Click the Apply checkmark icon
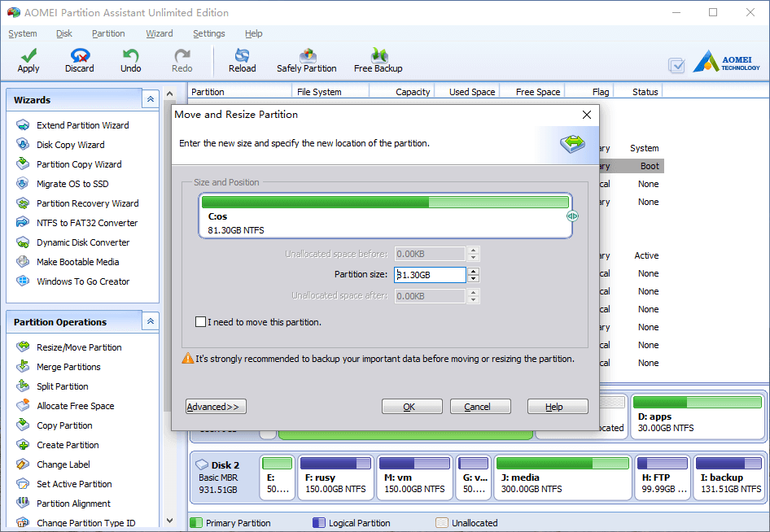This screenshot has height=532, width=770. point(28,55)
